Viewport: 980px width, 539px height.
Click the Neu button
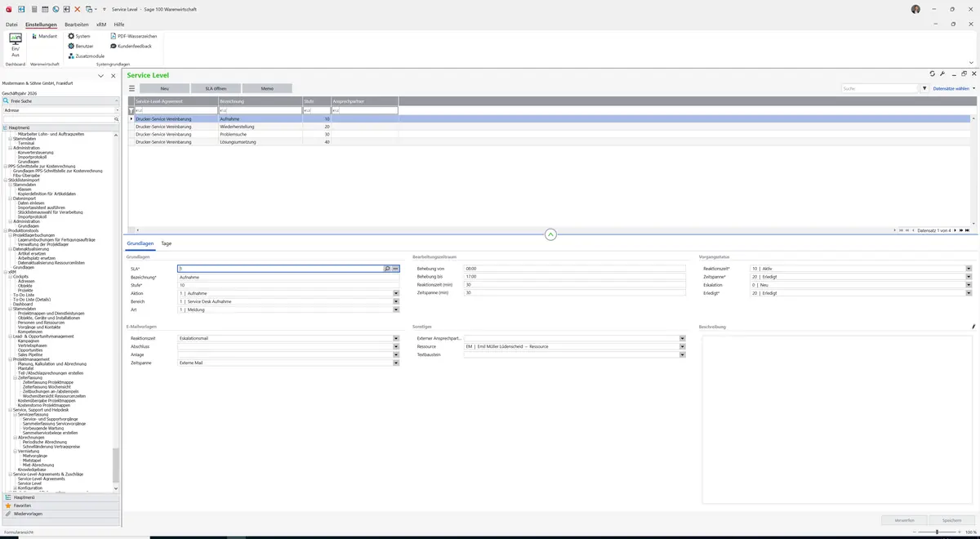[164, 88]
